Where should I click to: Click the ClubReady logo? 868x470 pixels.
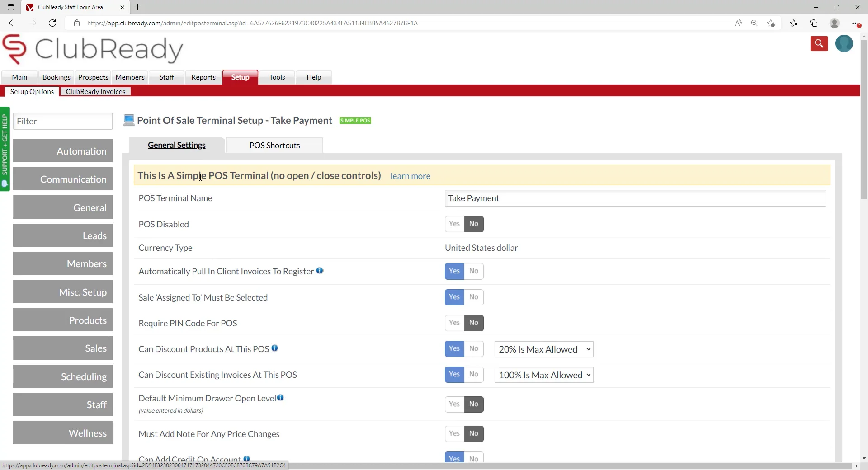pos(93,49)
